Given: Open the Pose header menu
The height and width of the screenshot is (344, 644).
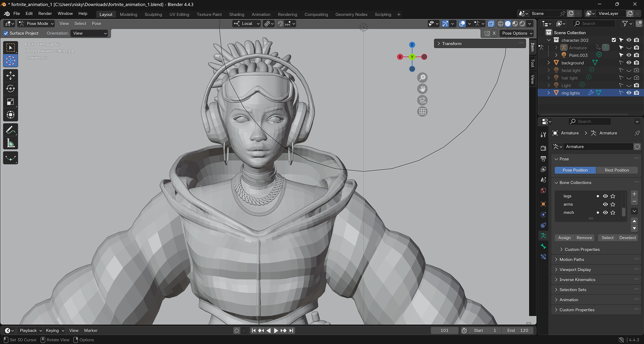Looking at the screenshot, I should [96, 23].
